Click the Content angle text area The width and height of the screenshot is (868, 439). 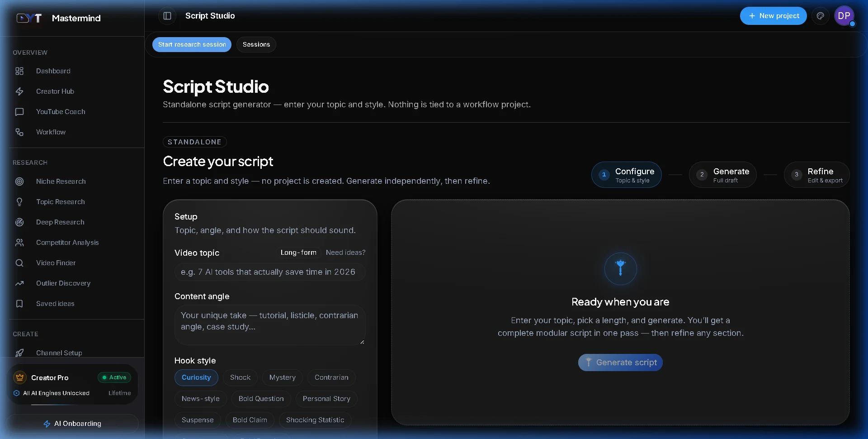tap(270, 325)
